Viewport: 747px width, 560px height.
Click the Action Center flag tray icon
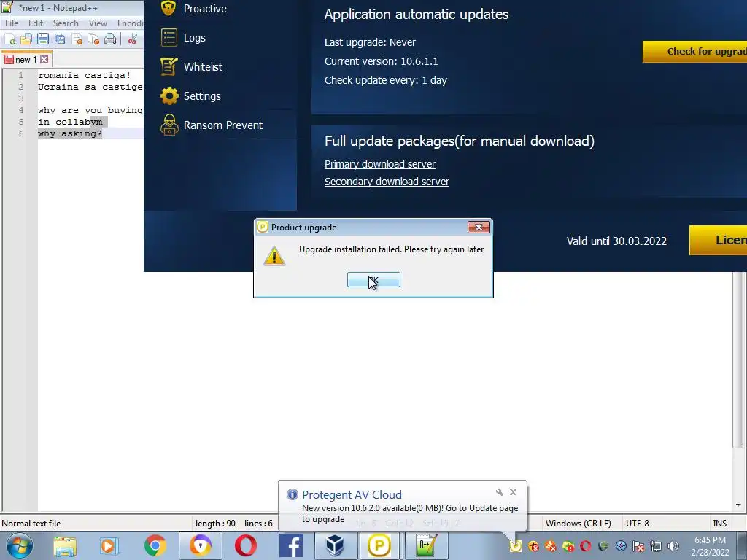click(638, 546)
